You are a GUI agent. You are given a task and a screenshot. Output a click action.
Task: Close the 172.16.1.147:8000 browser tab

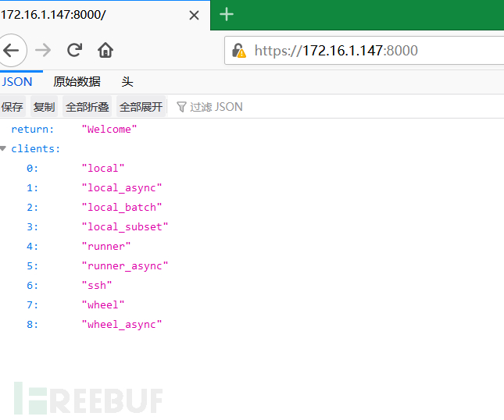(194, 15)
